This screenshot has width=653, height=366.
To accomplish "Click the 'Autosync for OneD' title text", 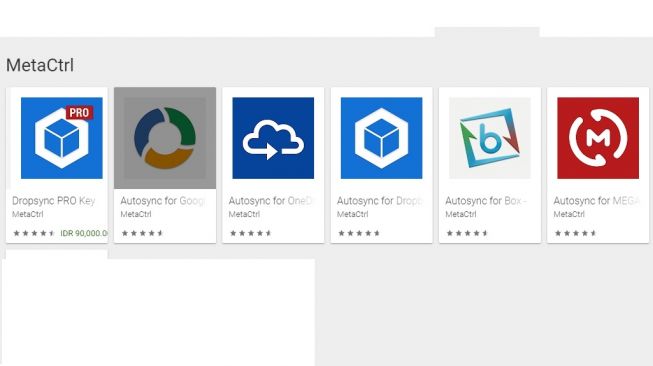I will click(x=271, y=201).
